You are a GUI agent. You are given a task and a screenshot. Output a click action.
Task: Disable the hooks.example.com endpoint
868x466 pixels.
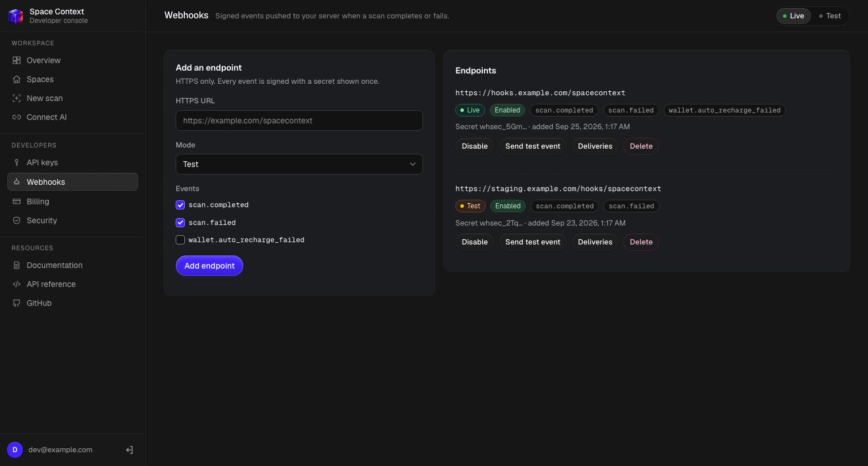pos(475,146)
